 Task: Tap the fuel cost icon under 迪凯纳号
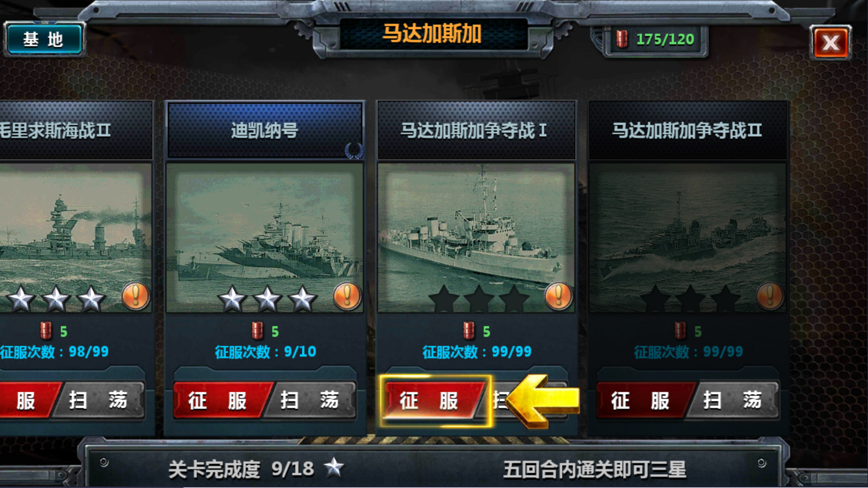coord(257,331)
